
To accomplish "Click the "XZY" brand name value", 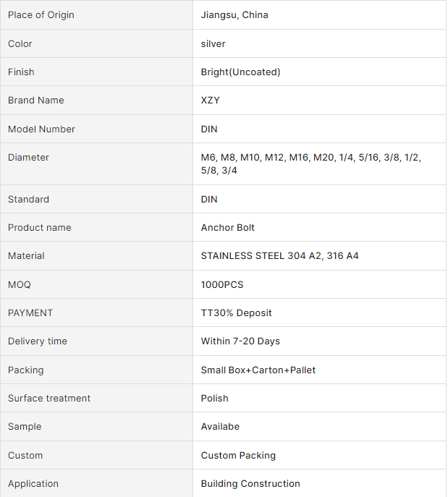I will point(211,101).
